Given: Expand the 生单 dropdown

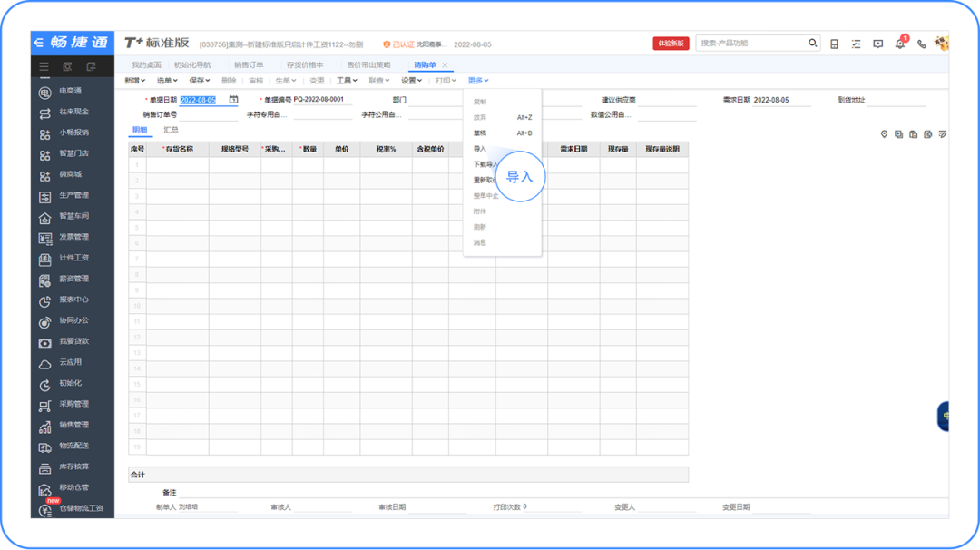Looking at the screenshot, I should tap(286, 81).
